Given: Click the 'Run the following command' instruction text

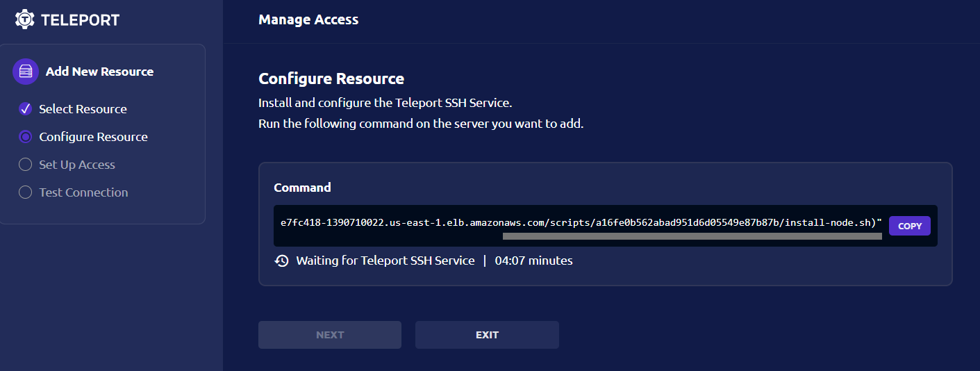Looking at the screenshot, I should [421, 124].
